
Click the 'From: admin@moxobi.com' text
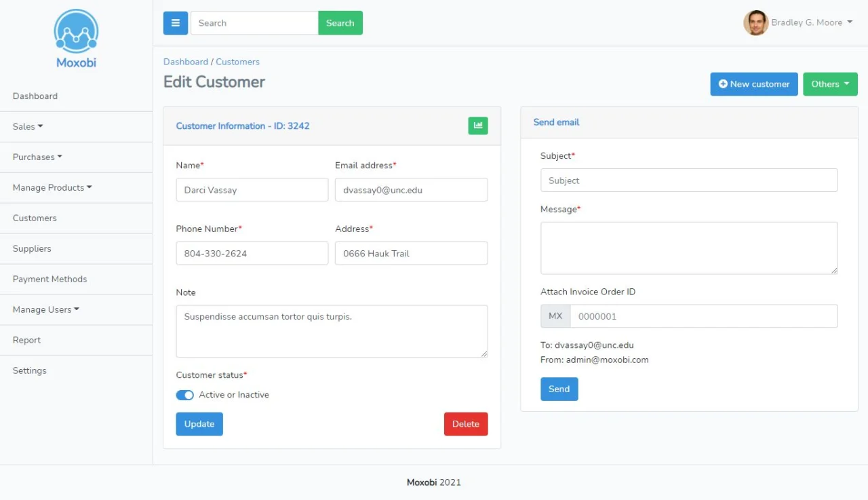(x=595, y=360)
